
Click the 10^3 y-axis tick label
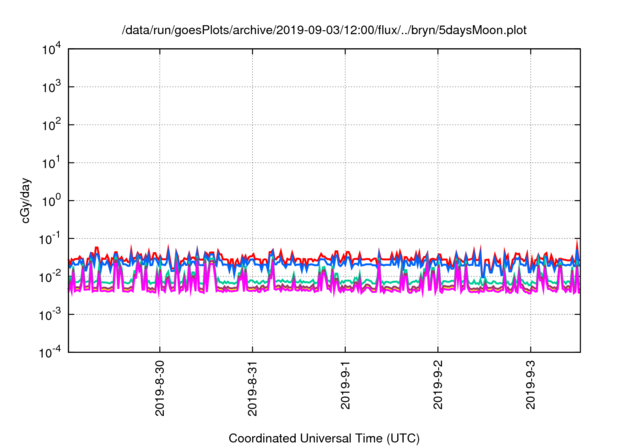(51, 87)
